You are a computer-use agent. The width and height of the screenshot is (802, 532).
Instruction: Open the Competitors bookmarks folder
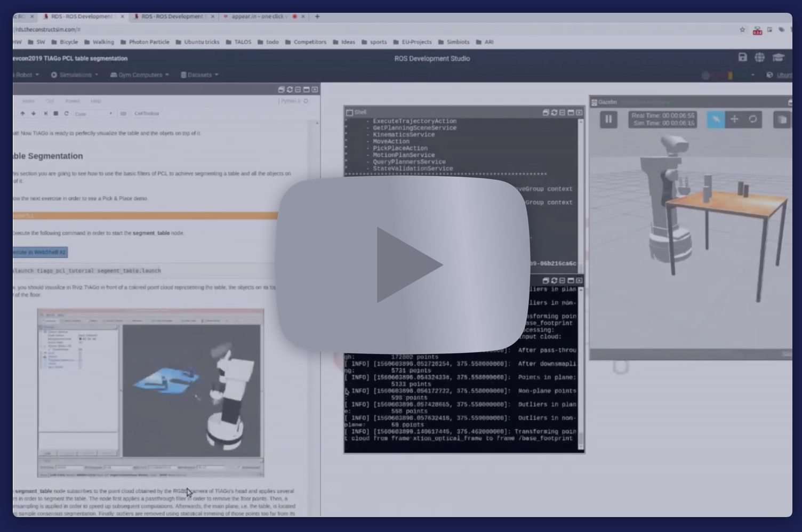point(306,42)
